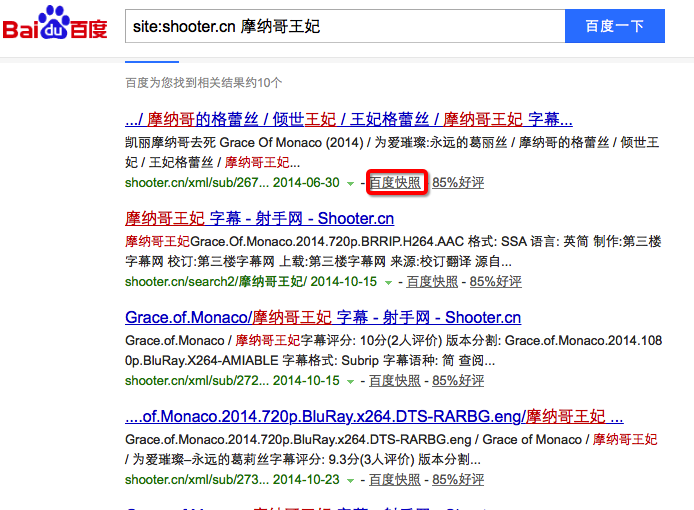This screenshot has height=510, width=694.
Task: Open result titled 摩纳哥的格蕾丝 / 倾世王妃
Action: 349,119
